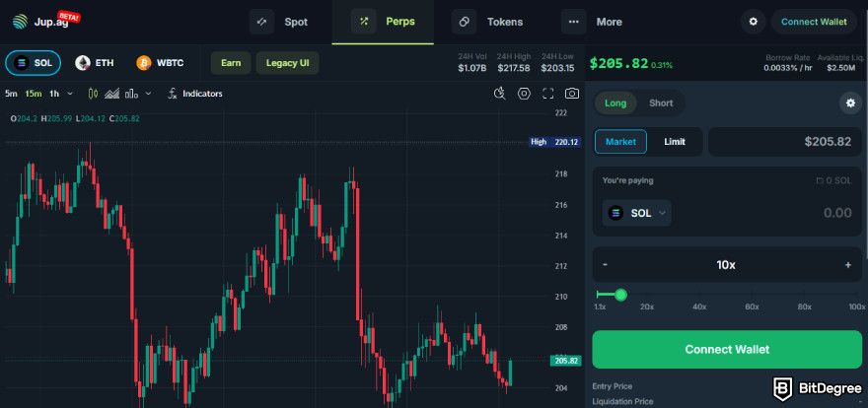
Task: Click the quick search chart icon
Action: tap(500, 94)
